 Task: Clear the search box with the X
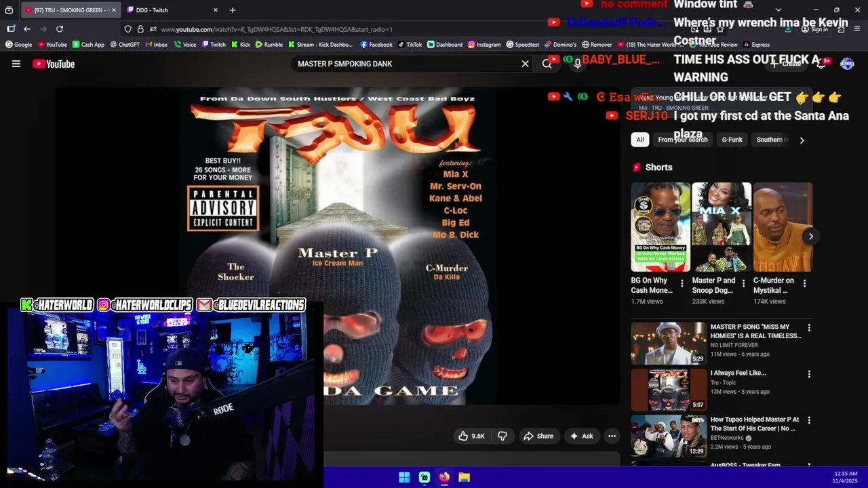[x=525, y=64]
